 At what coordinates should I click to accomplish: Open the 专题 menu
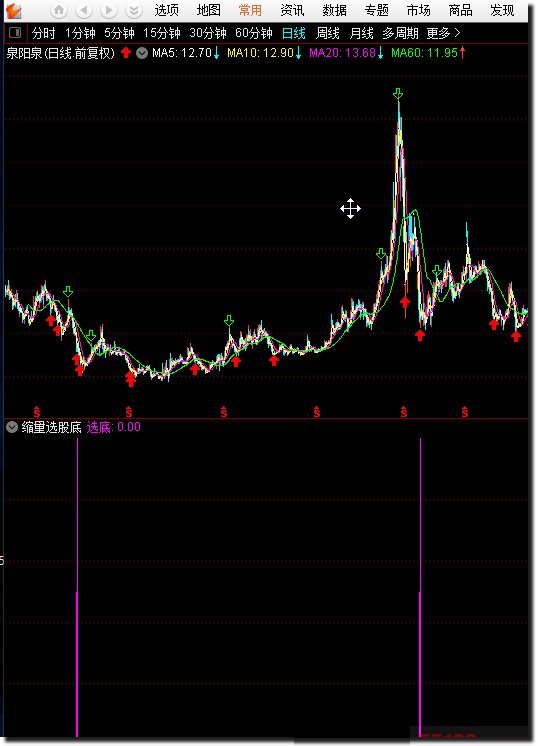377,10
